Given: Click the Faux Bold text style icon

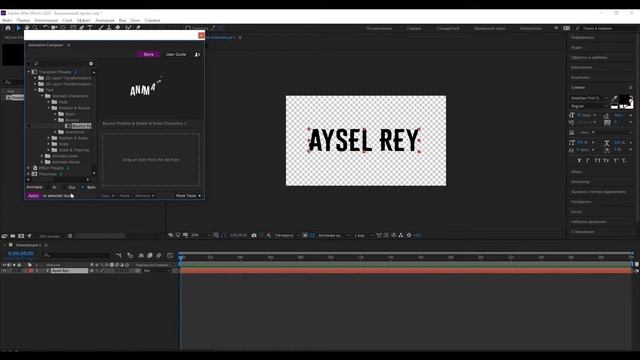Looking at the screenshot, I should (x=579, y=160).
